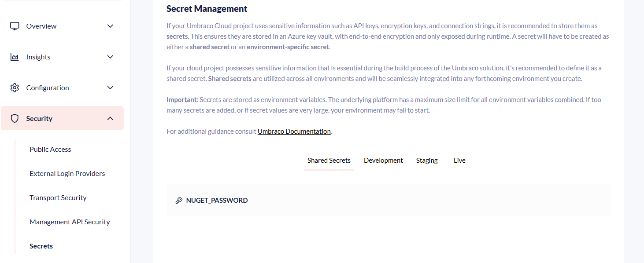This screenshot has width=644, height=263.
Task: Expand the Insights section chevron
Action: click(x=110, y=57)
